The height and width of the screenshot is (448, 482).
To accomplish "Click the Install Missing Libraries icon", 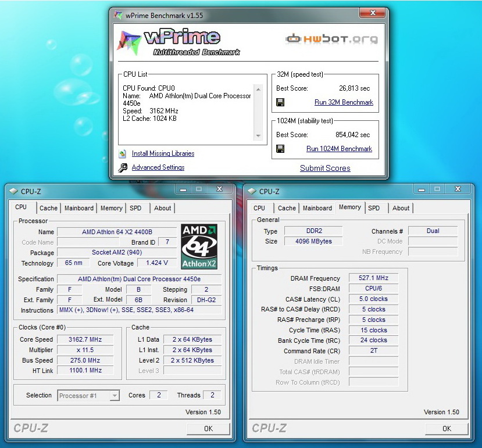I will click(x=122, y=153).
